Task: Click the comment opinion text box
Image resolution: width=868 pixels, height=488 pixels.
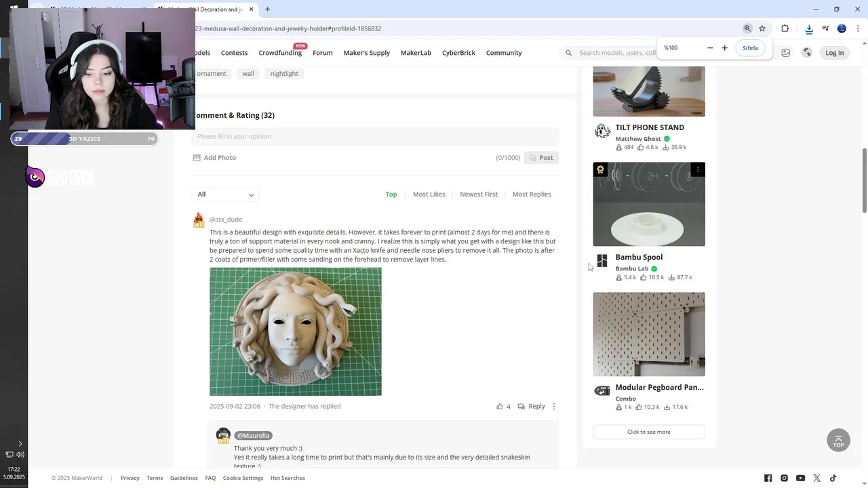Action: click(x=375, y=136)
